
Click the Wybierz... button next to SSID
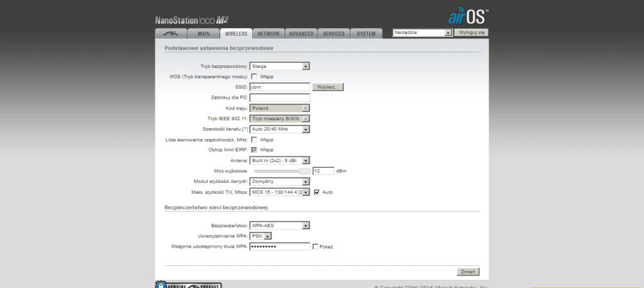[x=328, y=87]
